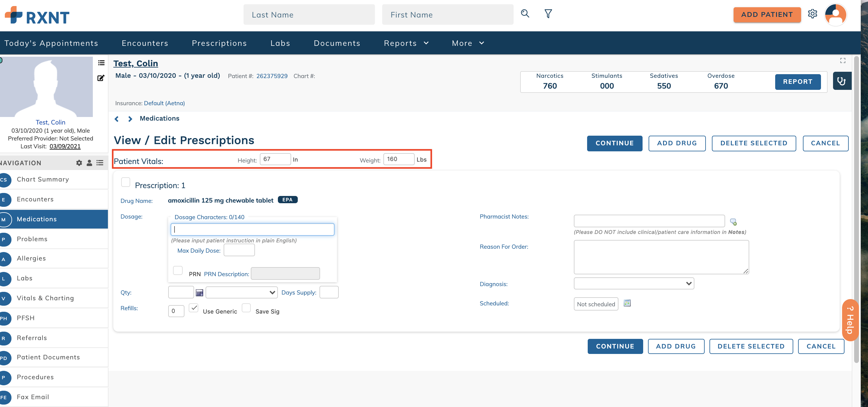This screenshot has height=407, width=868.
Task: Click the patient search magnifying glass icon
Action: (x=525, y=14)
